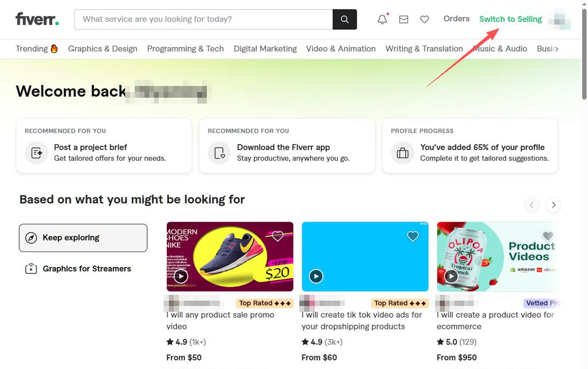Image resolution: width=588 pixels, height=369 pixels.
Task: Open the notifications bell icon
Action: (382, 19)
